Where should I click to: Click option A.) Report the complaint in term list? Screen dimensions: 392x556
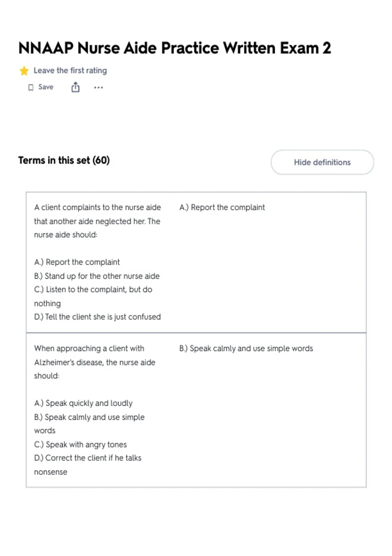[x=77, y=262]
